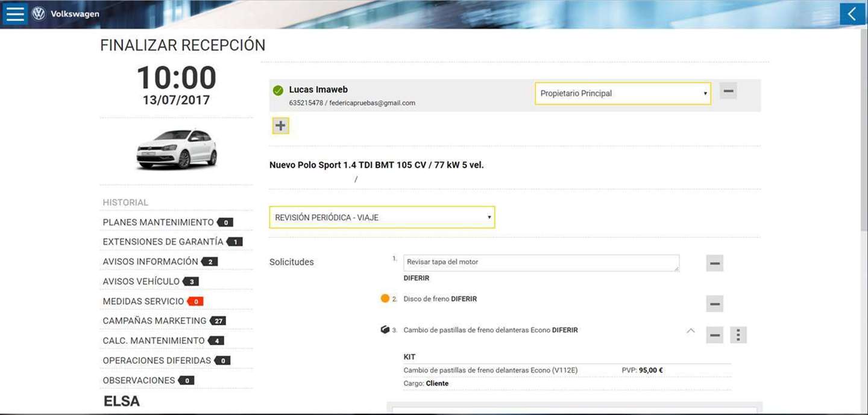
Task: Click the Lucas Imaweb name
Action: pos(318,90)
